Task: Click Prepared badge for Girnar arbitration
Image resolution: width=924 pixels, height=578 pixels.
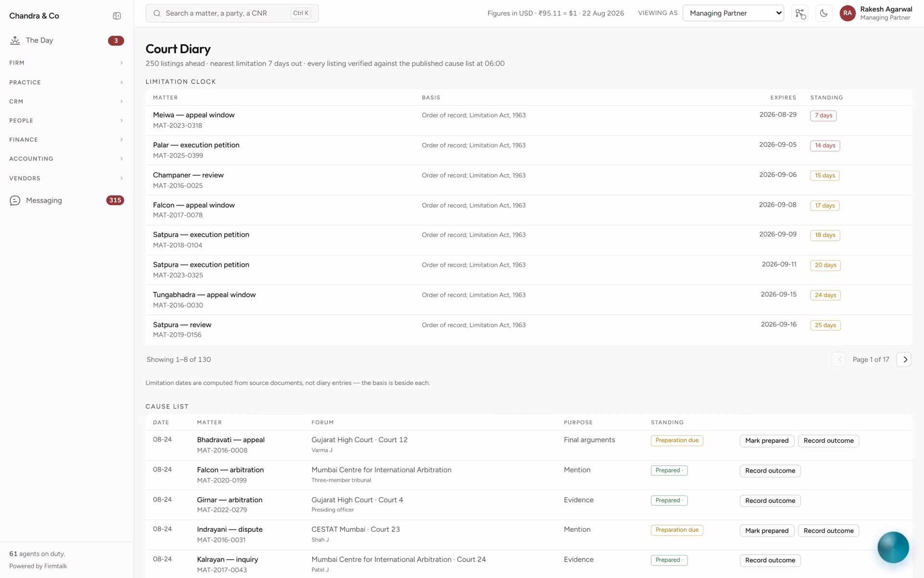Action: point(669,500)
